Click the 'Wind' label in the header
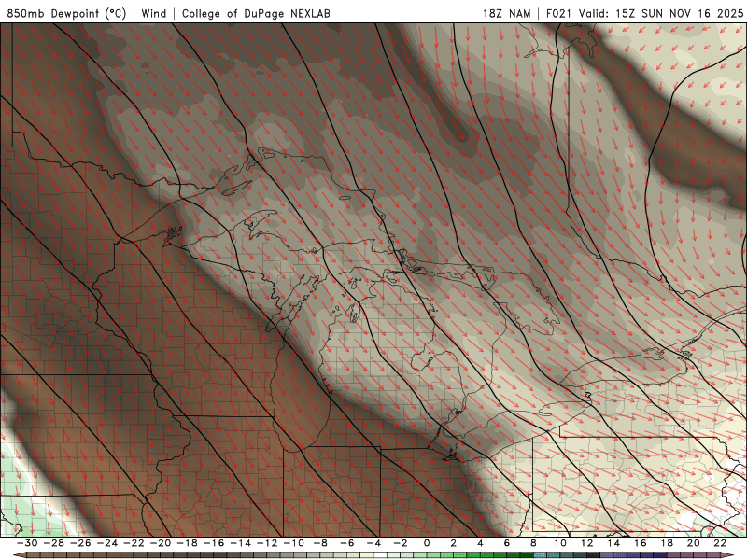The image size is (747, 560). coord(154,13)
